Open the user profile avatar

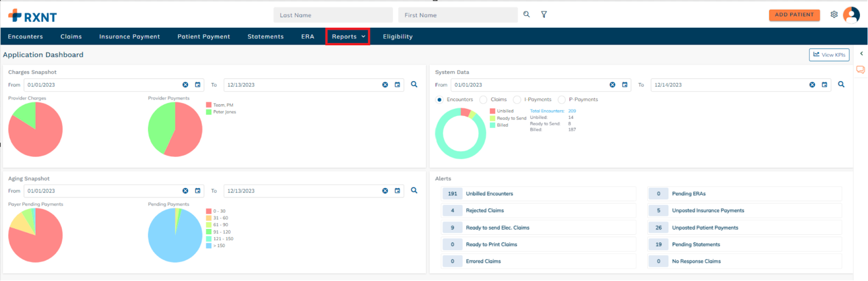tap(852, 15)
